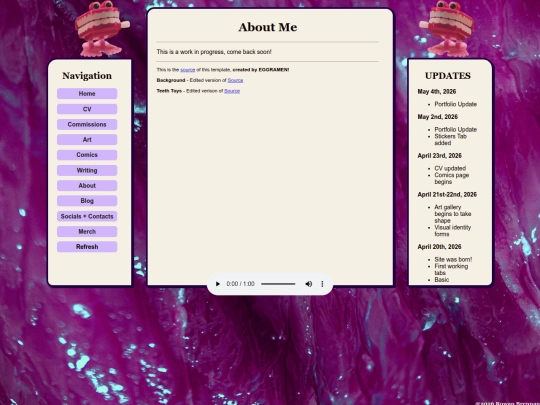
Task: Mute the audio player volume
Action: (309, 284)
